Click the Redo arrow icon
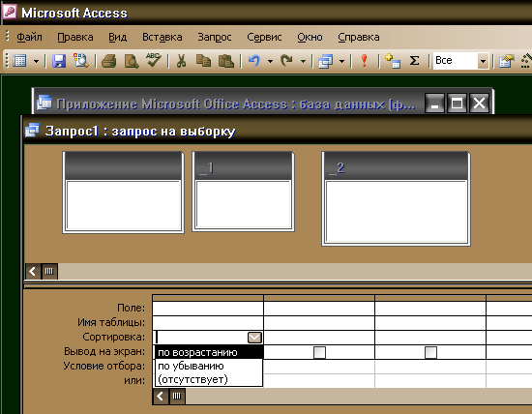Screen dimensions: 532x414 tap(286, 61)
